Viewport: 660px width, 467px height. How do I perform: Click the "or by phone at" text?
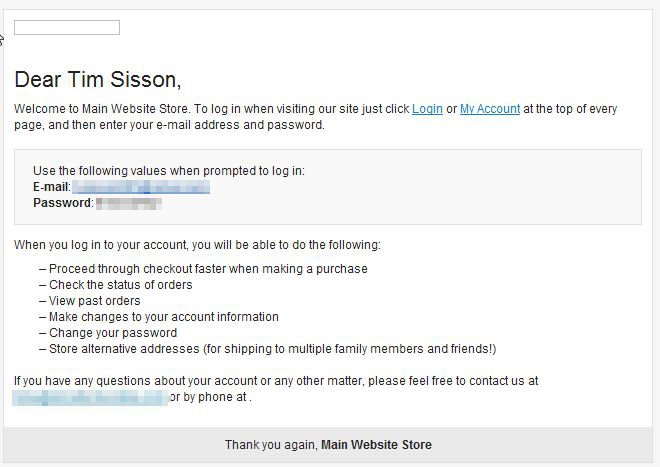[208, 397]
